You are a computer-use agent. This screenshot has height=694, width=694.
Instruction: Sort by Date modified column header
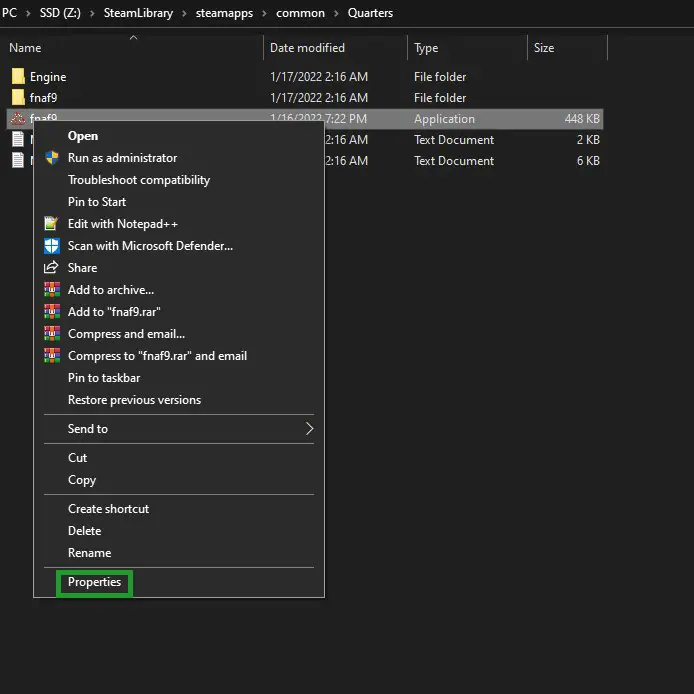[307, 48]
